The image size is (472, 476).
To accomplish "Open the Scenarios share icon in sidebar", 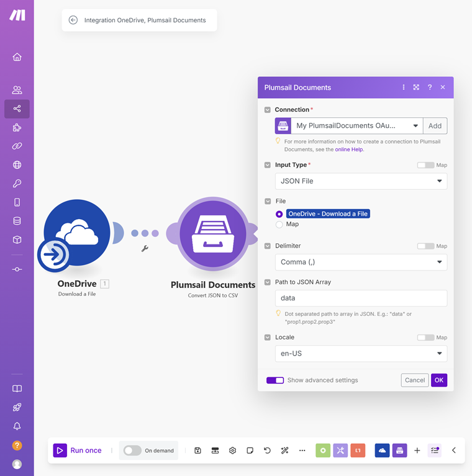I will [x=17, y=109].
